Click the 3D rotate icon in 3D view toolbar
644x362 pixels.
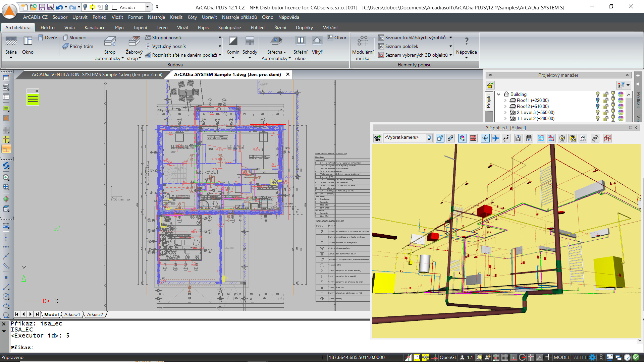[x=595, y=138]
